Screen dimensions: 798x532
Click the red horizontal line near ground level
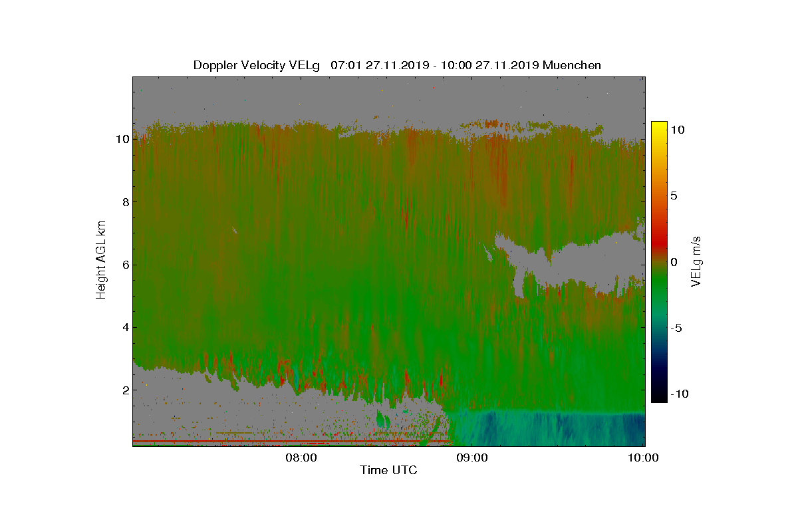(293, 441)
